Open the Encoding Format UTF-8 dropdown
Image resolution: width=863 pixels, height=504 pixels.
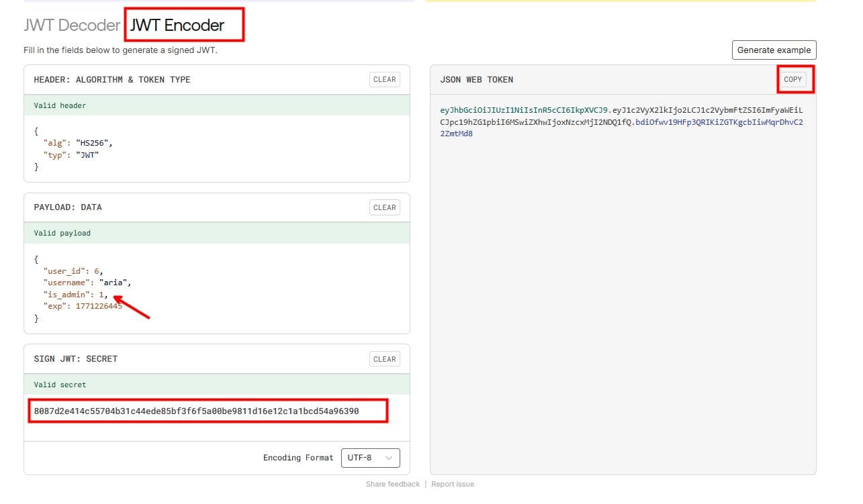tap(370, 458)
